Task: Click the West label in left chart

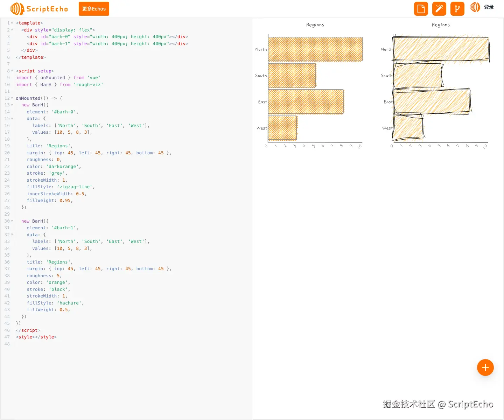Action: point(262,128)
